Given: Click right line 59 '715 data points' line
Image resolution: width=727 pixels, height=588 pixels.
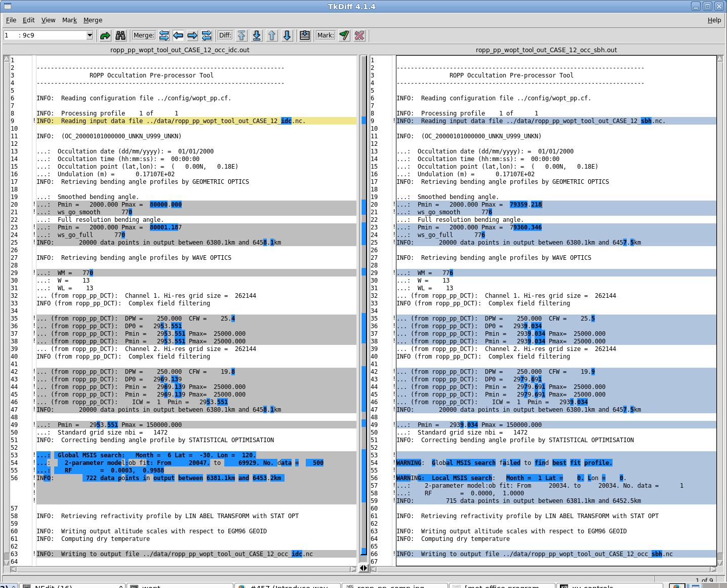Looking at the screenshot, I should pyautogui.click(x=556, y=501).
